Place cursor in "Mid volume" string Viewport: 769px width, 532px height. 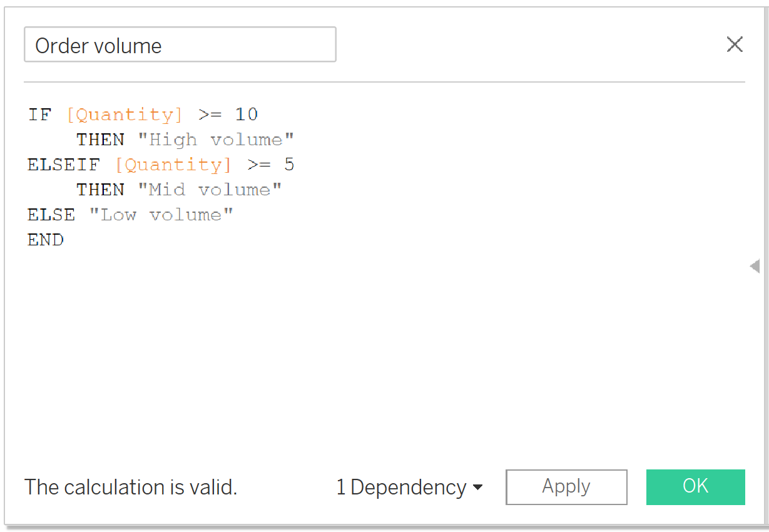[x=210, y=190]
